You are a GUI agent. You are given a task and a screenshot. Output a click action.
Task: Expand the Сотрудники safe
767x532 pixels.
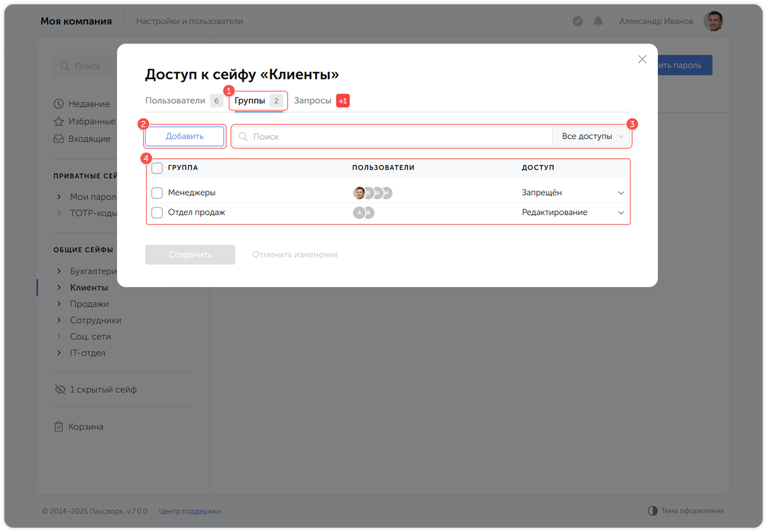pos(59,320)
